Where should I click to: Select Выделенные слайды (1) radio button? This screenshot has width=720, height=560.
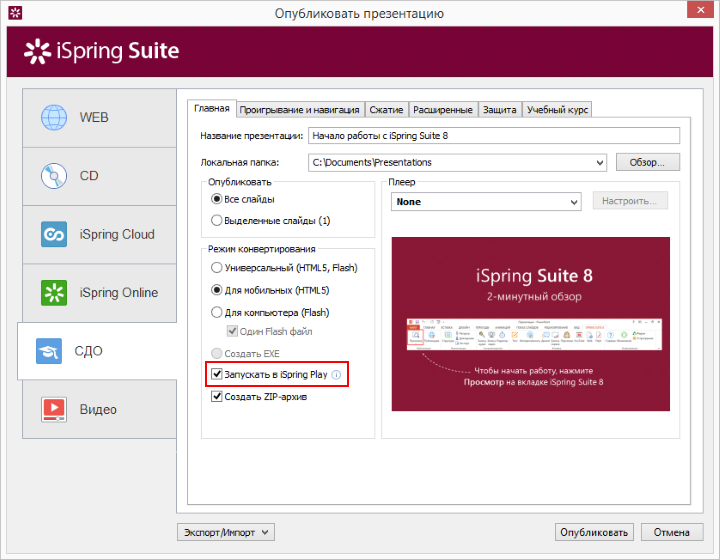[x=216, y=220]
